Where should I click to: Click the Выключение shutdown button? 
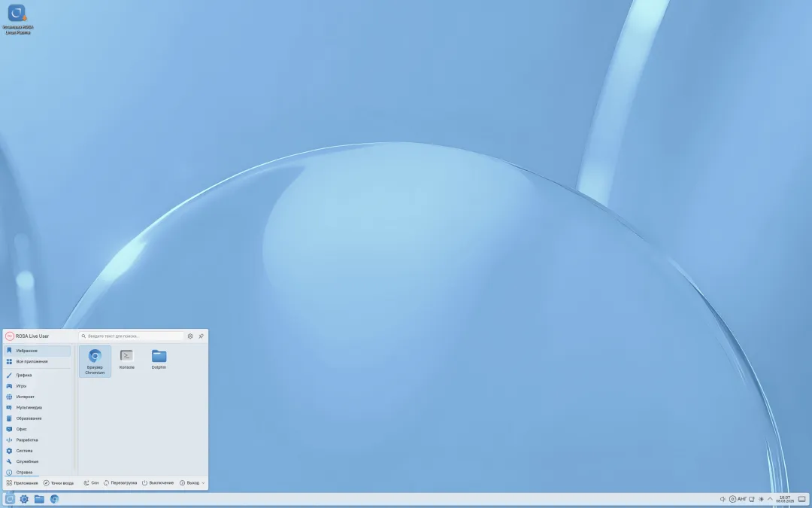point(158,482)
